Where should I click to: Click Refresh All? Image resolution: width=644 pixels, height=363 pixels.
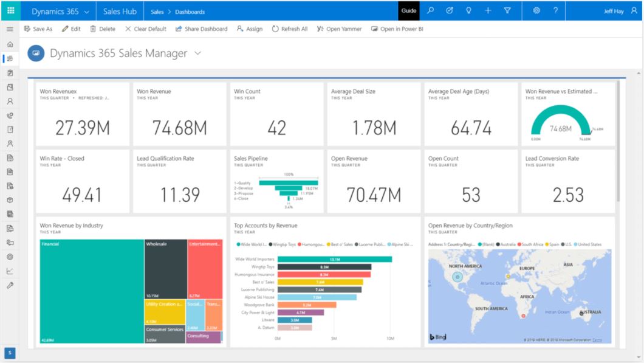[290, 29]
